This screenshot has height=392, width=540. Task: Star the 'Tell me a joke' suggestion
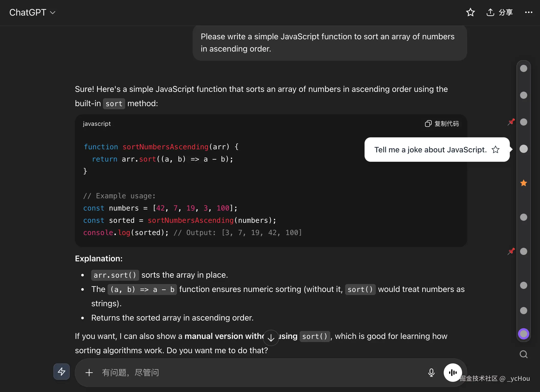tap(495, 150)
